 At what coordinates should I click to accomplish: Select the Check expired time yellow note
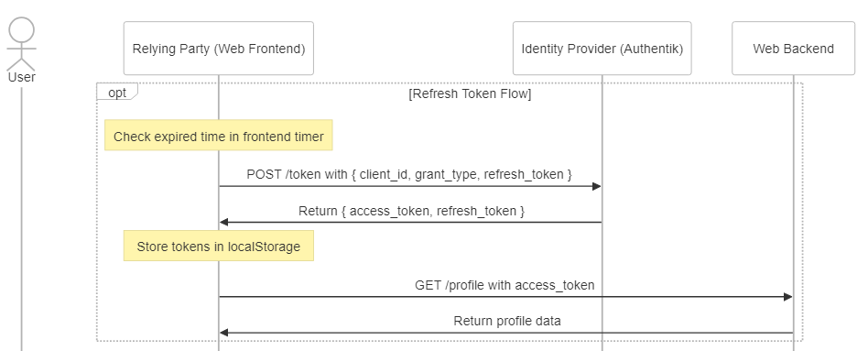[x=219, y=136]
